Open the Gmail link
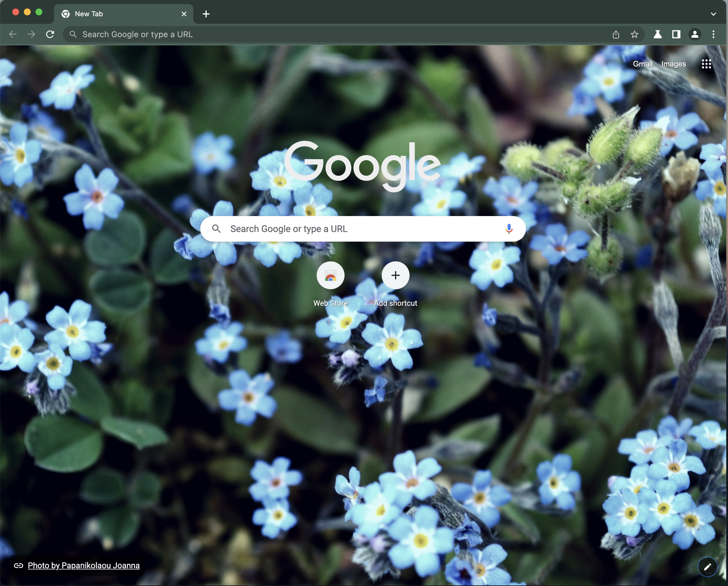 tap(642, 64)
